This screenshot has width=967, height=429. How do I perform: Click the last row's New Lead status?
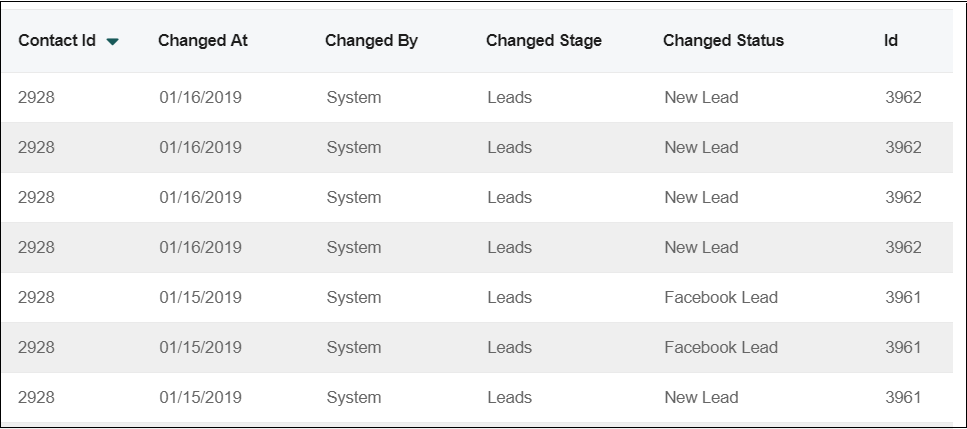701,397
